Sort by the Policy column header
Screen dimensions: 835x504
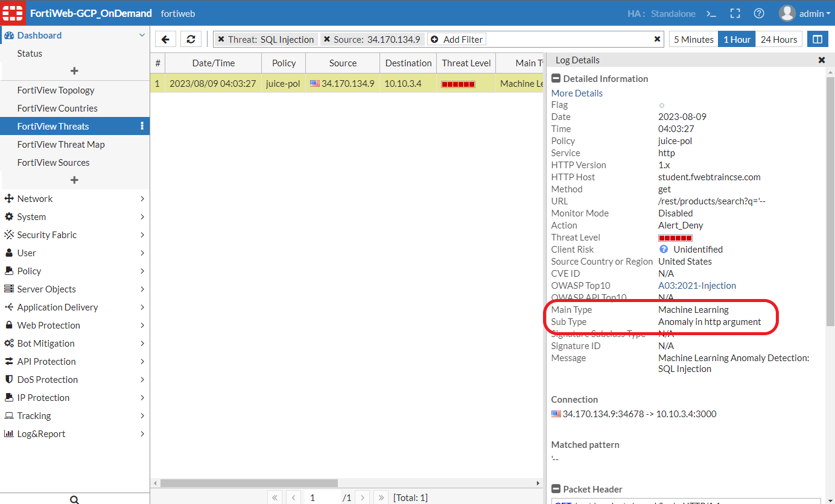click(284, 63)
